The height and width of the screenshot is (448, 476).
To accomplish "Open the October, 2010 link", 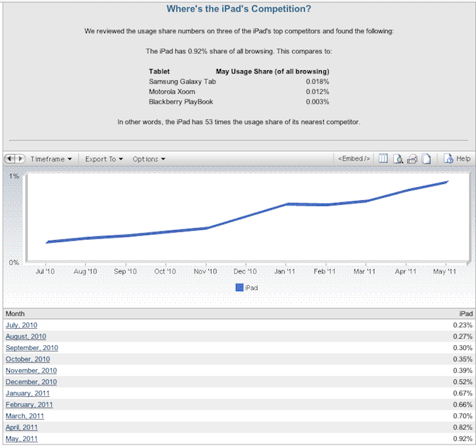I will [x=28, y=359].
